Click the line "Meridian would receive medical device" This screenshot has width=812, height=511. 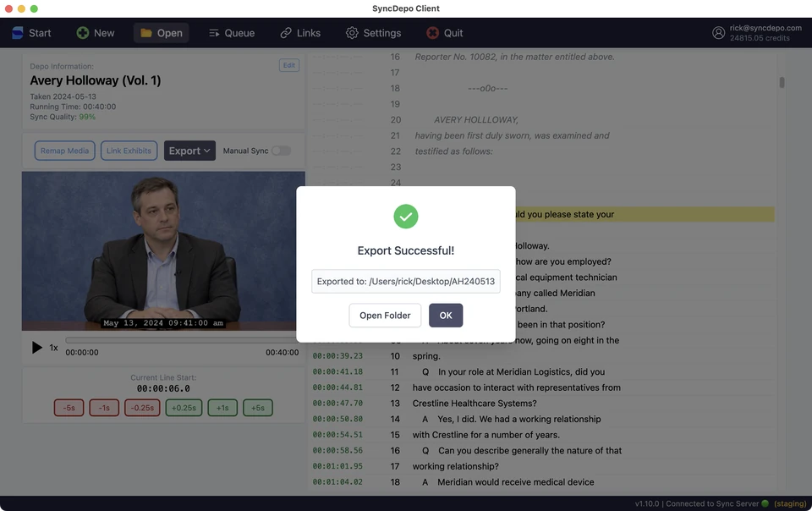tap(516, 482)
